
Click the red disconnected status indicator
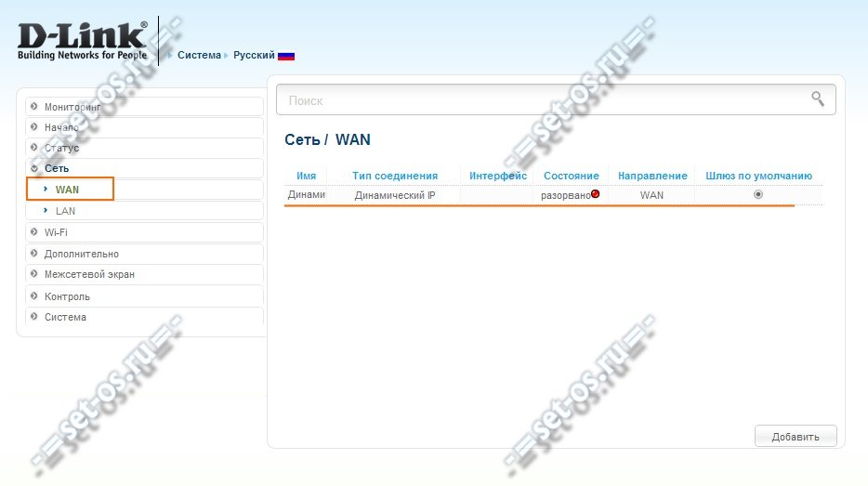(x=595, y=193)
